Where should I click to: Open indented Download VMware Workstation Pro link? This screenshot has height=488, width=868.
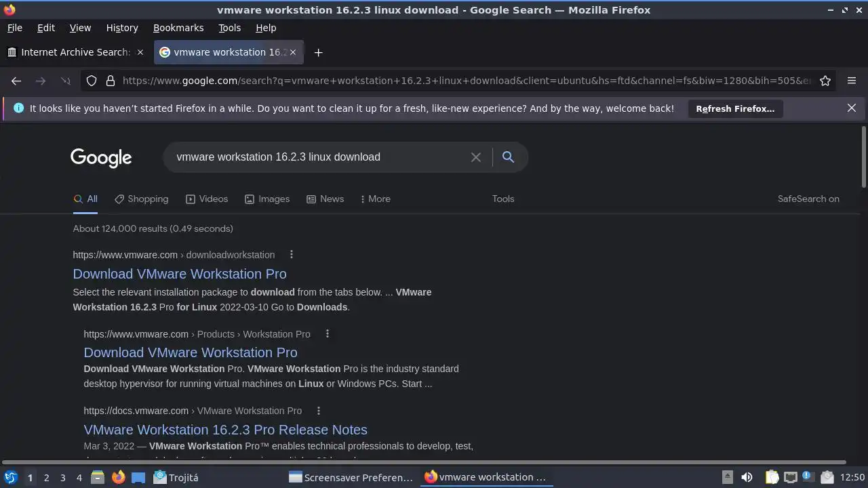[191, 352]
